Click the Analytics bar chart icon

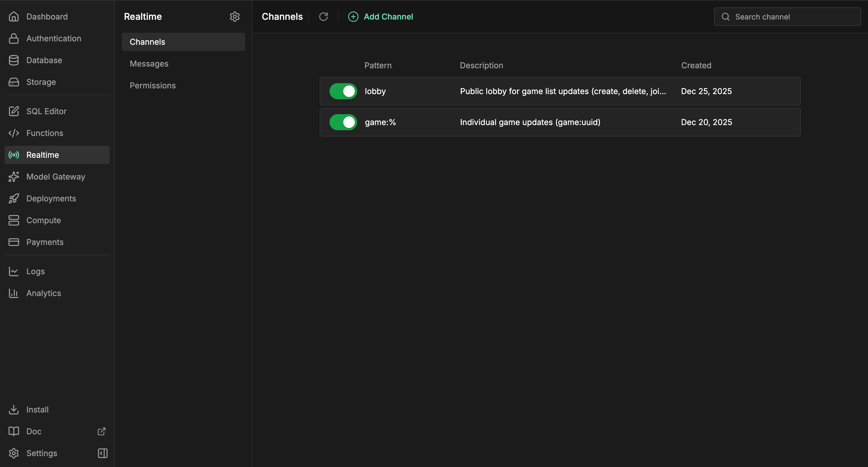pos(13,293)
